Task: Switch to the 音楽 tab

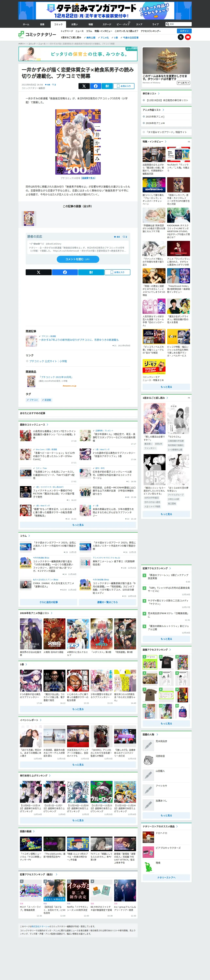Action: click(x=42, y=24)
